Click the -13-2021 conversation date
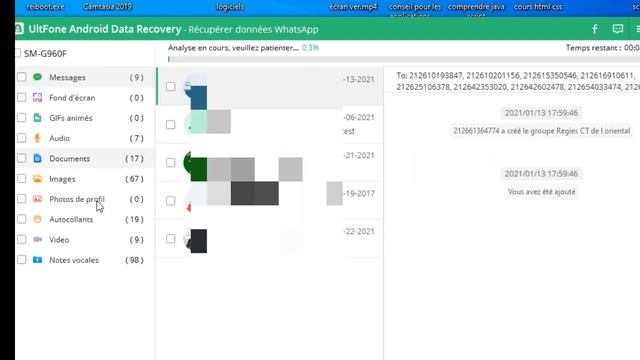The image size is (640, 360). pos(359,79)
